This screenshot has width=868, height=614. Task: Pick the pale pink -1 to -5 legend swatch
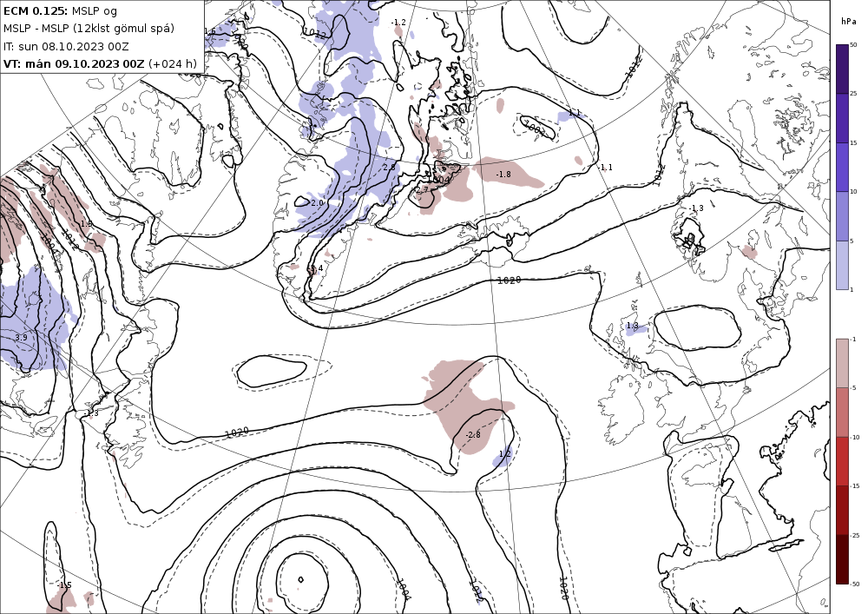842,363
